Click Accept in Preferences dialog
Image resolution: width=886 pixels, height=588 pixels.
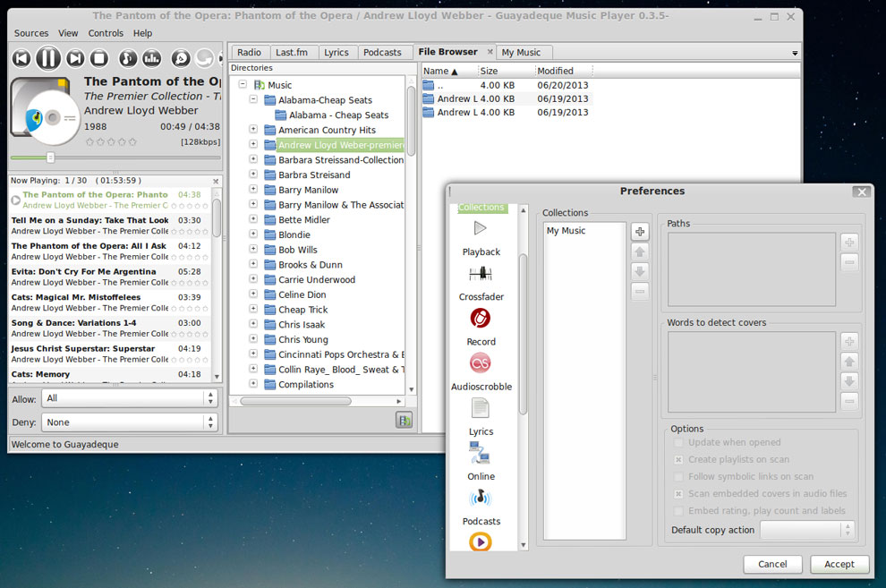click(839, 564)
